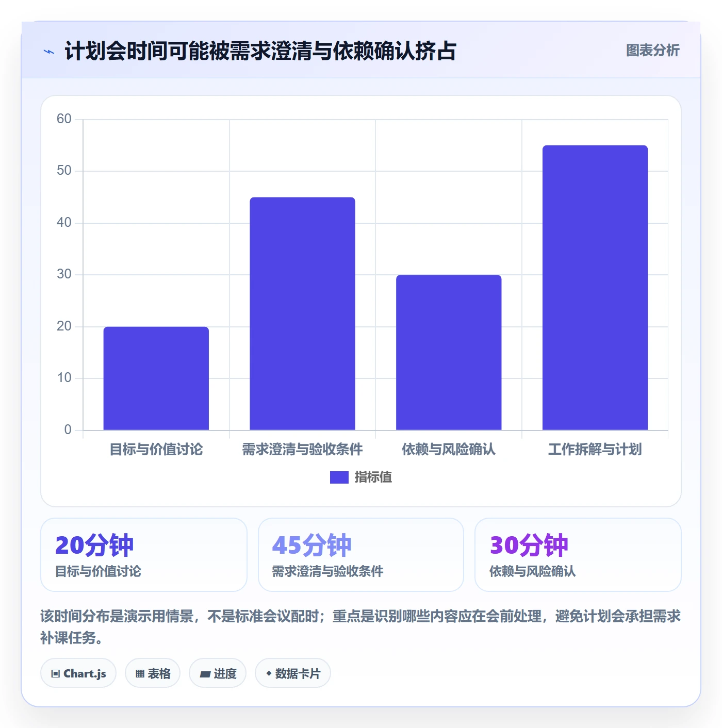Click the card title about 计划会时间

[x=260, y=51]
